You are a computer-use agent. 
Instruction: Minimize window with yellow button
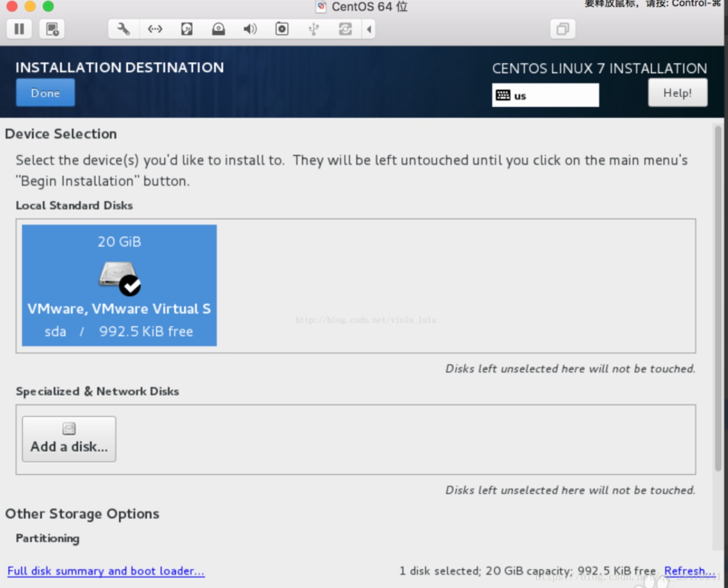point(30,6)
